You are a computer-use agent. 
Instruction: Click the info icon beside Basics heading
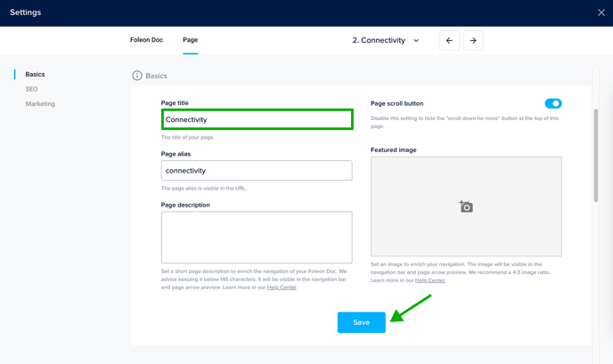pyautogui.click(x=137, y=76)
